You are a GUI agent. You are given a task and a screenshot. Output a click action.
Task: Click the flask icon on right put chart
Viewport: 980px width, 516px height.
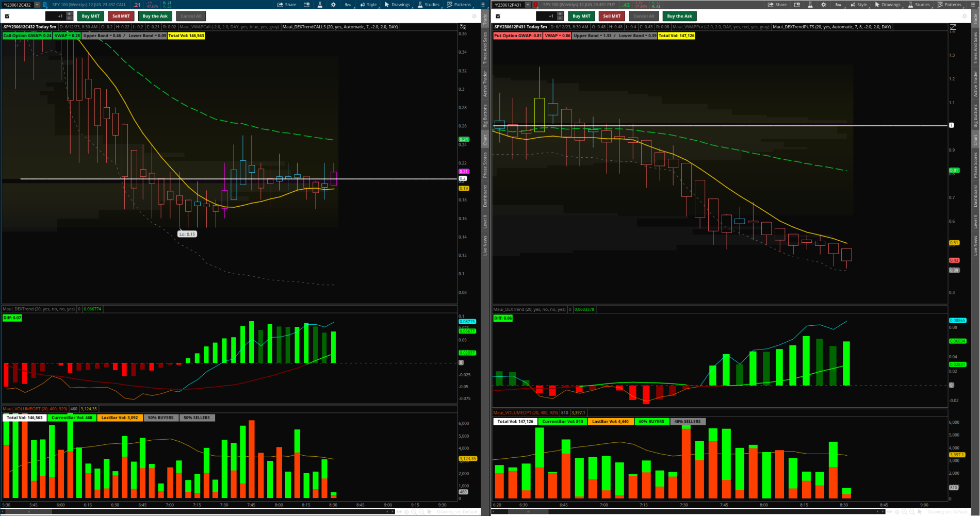pyautogui.click(x=810, y=5)
